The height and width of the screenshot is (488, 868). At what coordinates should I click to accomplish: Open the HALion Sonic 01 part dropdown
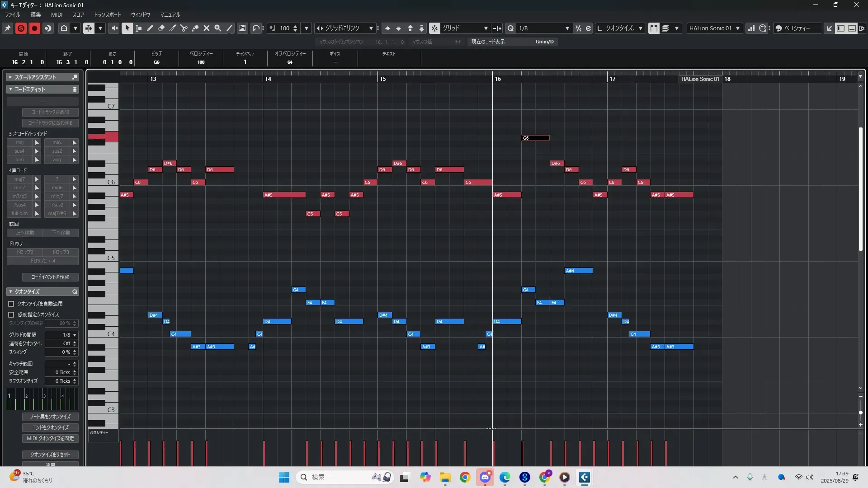click(737, 28)
